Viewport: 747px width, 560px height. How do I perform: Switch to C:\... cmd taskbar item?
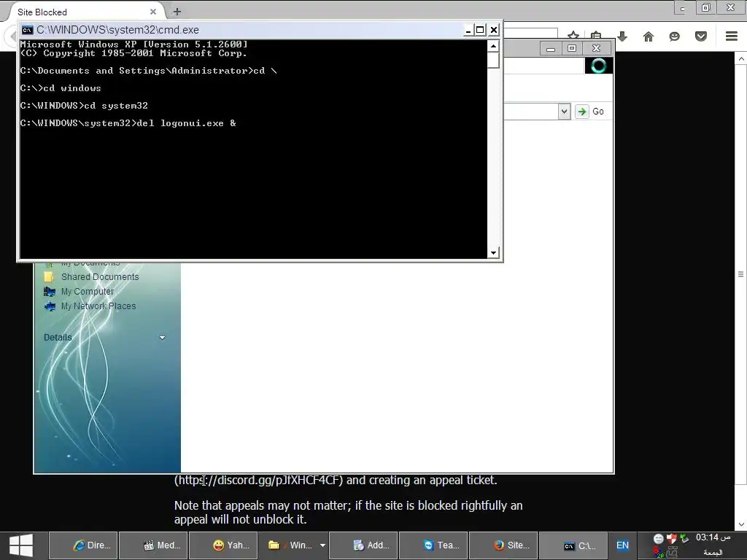coord(573,545)
